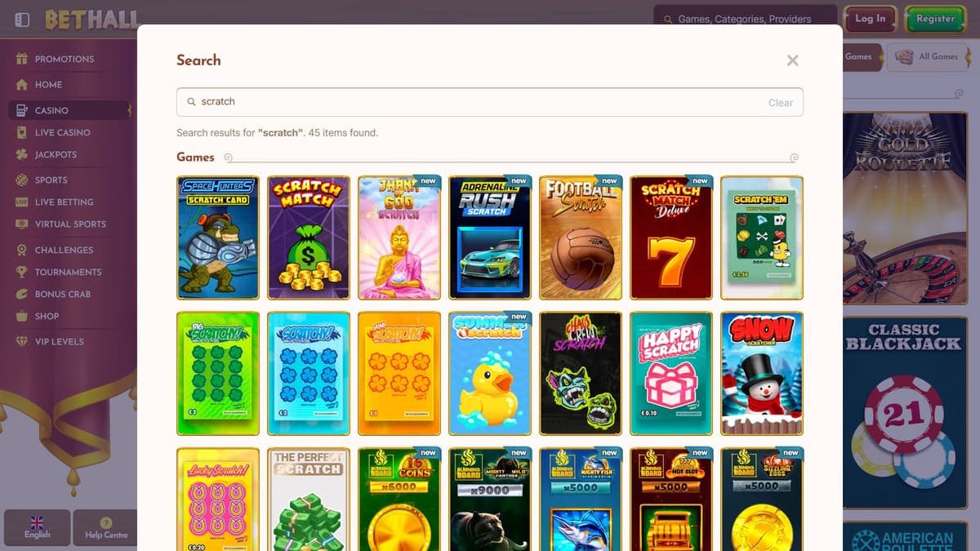Image resolution: width=980 pixels, height=551 pixels.
Task: Launch the Adrenaline Rush Scratch game
Action: coord(490,238)
